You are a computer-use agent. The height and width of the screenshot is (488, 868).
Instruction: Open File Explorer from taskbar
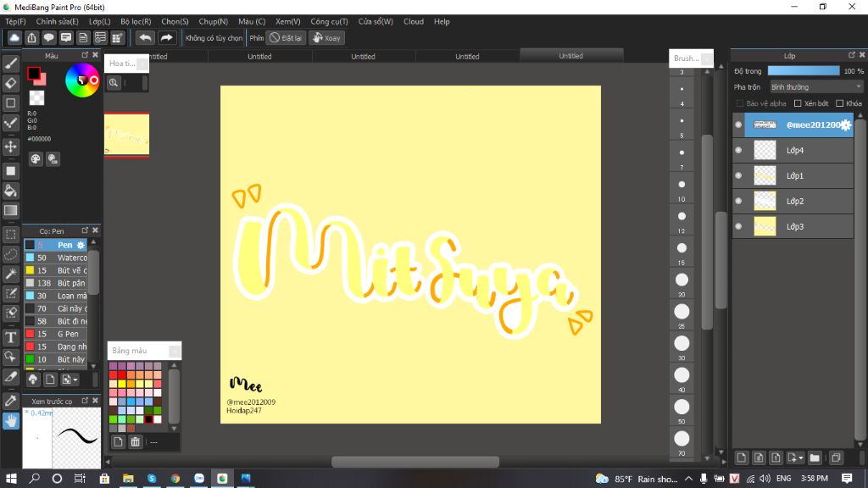(x=128, y=479)
